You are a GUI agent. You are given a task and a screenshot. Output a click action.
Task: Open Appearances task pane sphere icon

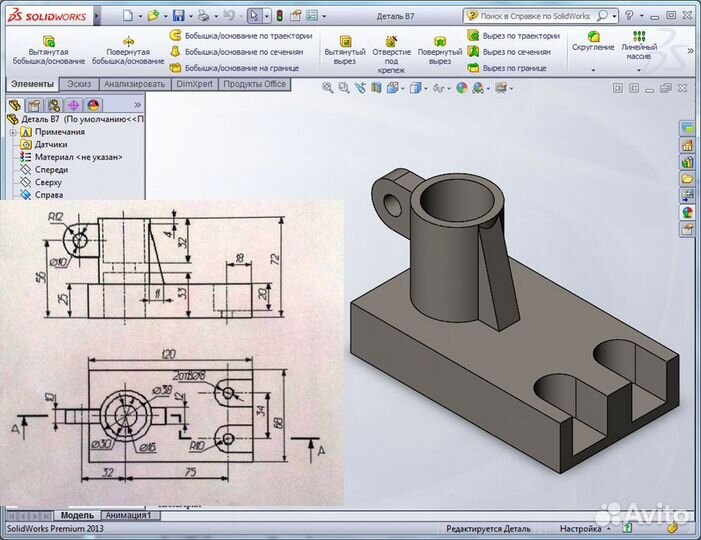coord(687,211)
